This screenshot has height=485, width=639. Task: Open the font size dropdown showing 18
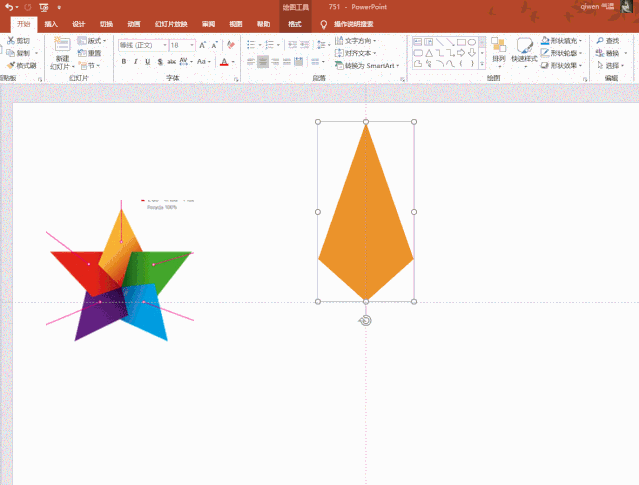pyautogui.click(x=182, y=45)
